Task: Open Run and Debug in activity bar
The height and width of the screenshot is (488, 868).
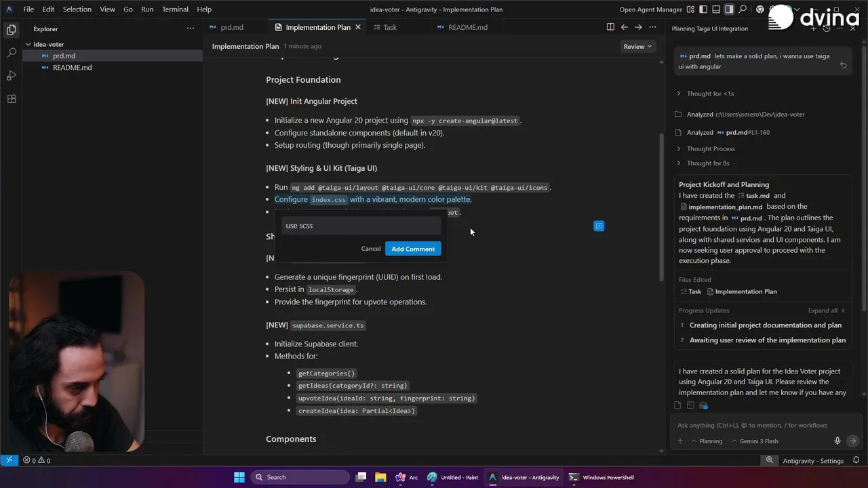Action: coord(11,76)
